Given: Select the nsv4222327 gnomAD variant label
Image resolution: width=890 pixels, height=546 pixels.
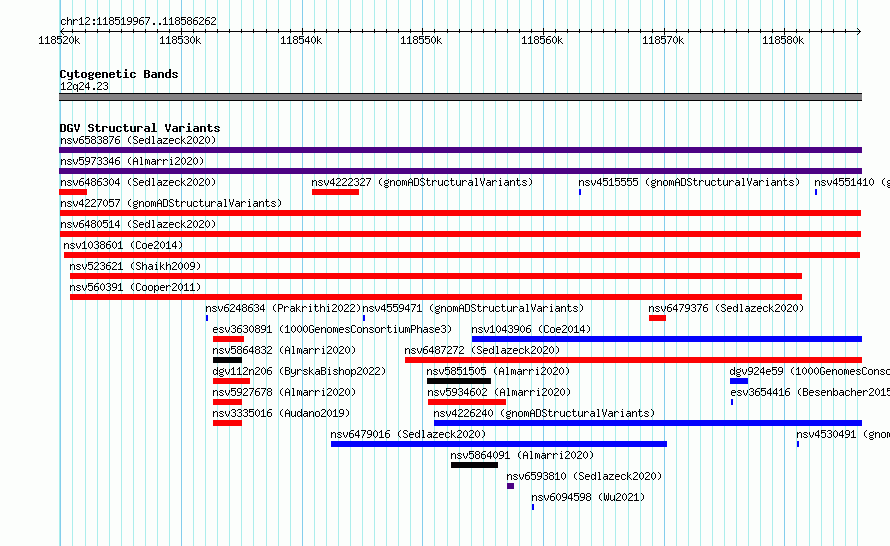Looking at the screenshot, I should 422,182.
